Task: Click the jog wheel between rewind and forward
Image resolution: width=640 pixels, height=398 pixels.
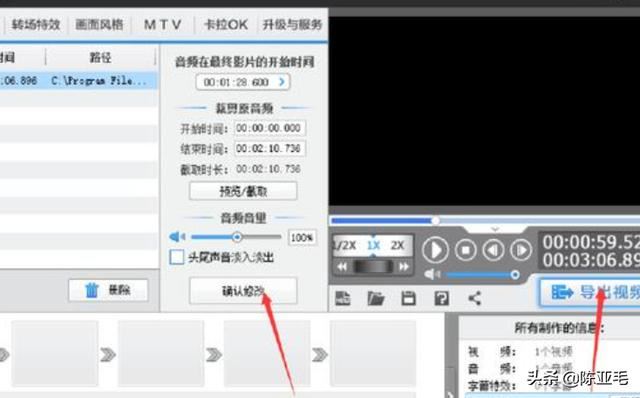Action: pyautogui.click(x=373, y=267)
